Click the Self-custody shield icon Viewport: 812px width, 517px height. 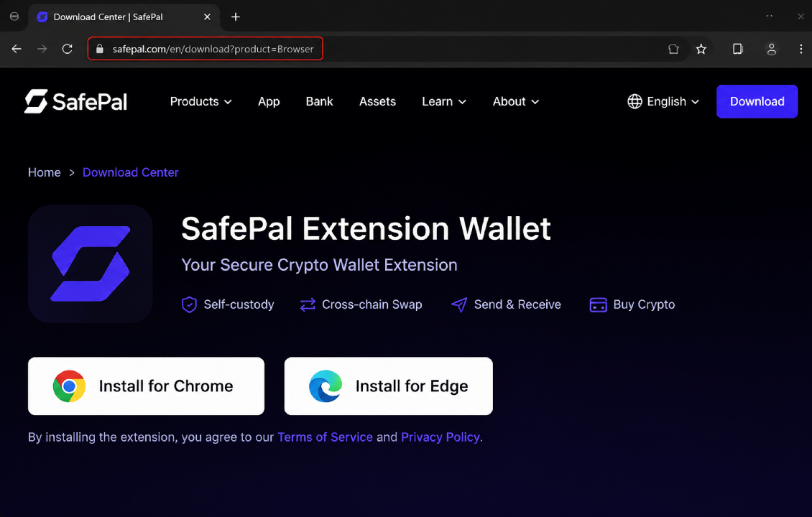pos(189,304)
